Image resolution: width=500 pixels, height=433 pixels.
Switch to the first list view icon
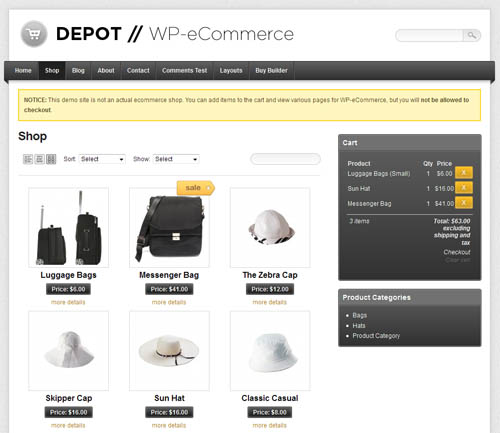(x=28, y=159)
